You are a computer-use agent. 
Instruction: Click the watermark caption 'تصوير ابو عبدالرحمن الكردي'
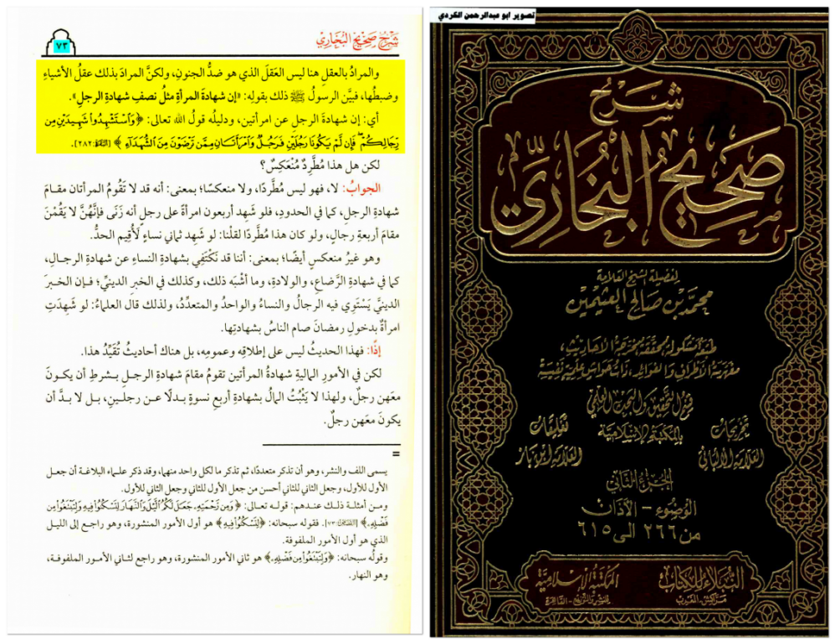coord(486,15)
